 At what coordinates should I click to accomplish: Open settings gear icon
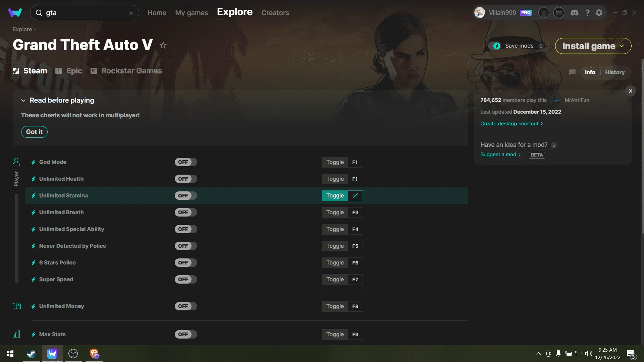tap(599, 13)
